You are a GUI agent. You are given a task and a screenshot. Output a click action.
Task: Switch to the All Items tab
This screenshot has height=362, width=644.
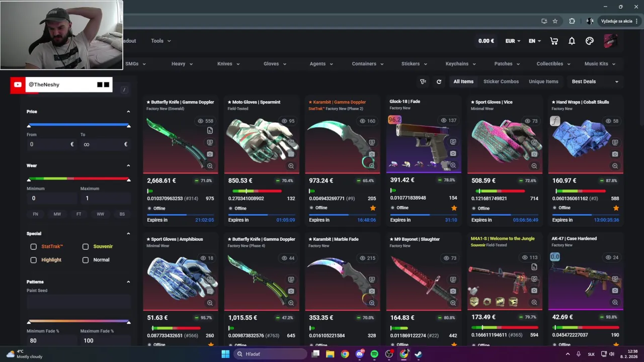pyautogui.click(x=463, y=81)
